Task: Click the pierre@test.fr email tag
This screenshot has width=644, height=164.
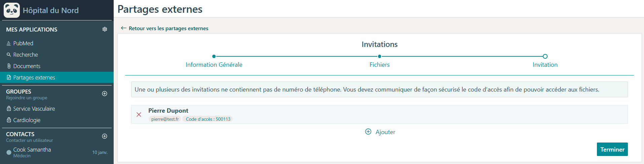Action: [165, 119]
